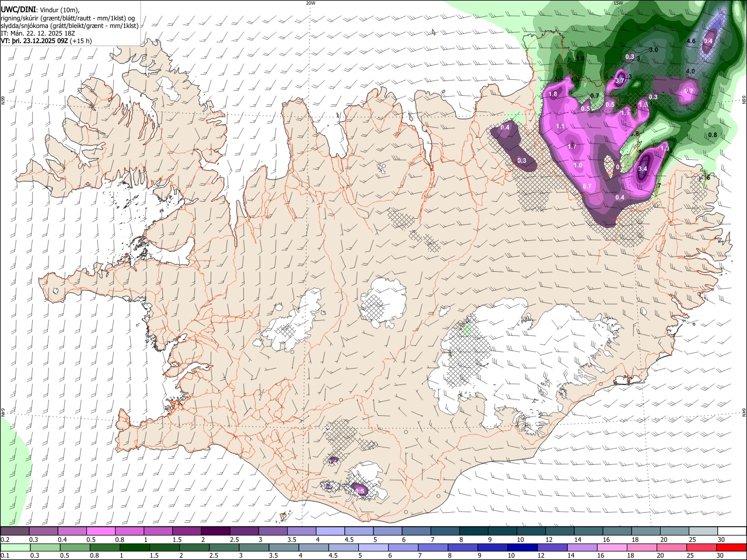Click the '0.2' label in the snow legend
The image size is (747, 560).
point(5,540)
